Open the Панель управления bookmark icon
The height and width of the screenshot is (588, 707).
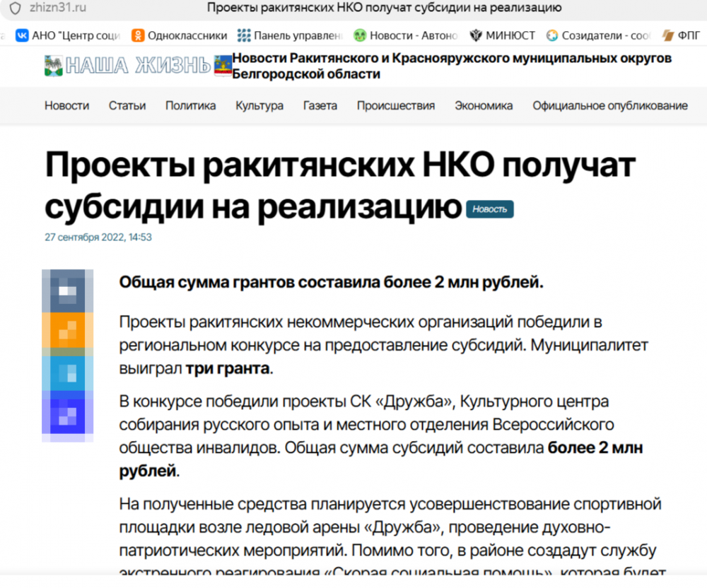[x=244, y=35]
